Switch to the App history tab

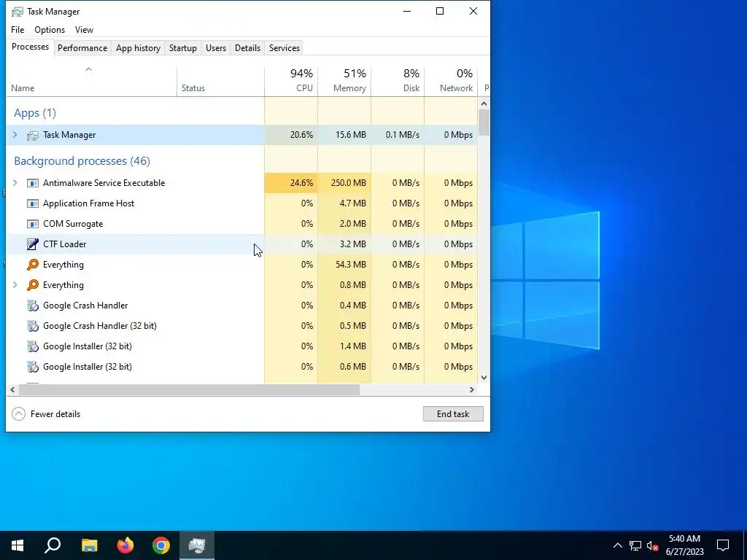[138, 48]
